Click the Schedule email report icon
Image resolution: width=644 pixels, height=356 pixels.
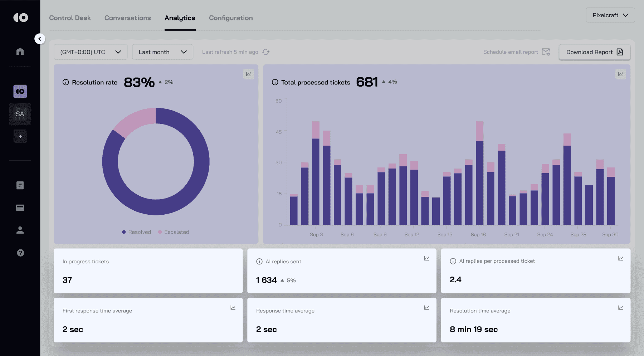[x=546, y=52]
